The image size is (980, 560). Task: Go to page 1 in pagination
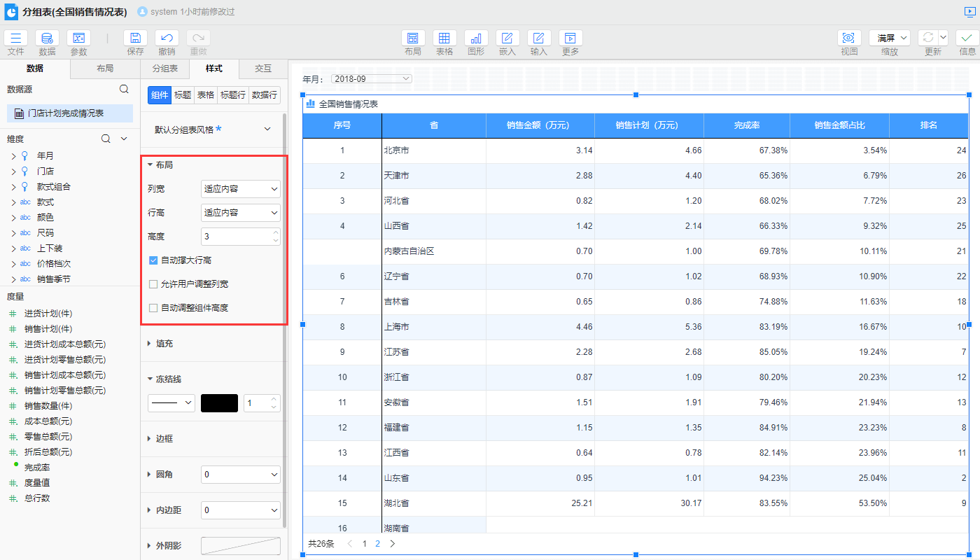point(364,544)
